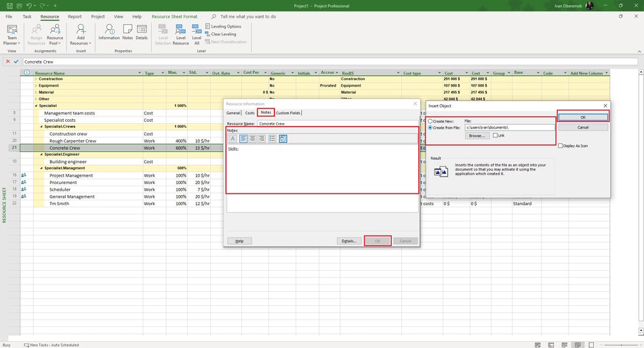Switch to the Report ribbon tab

(75, 16)
